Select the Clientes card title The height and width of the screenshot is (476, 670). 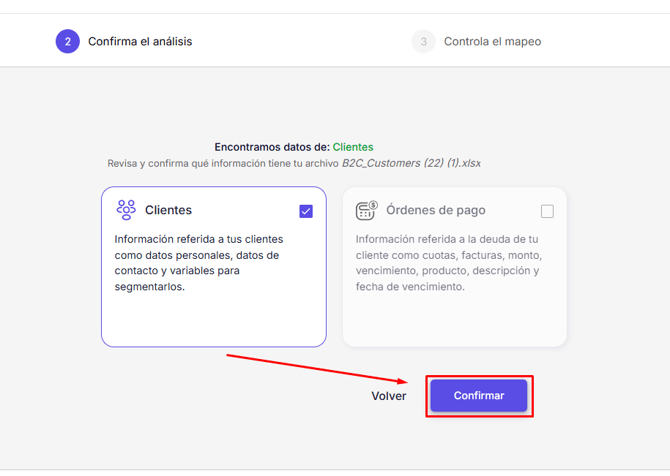[168, 210]
